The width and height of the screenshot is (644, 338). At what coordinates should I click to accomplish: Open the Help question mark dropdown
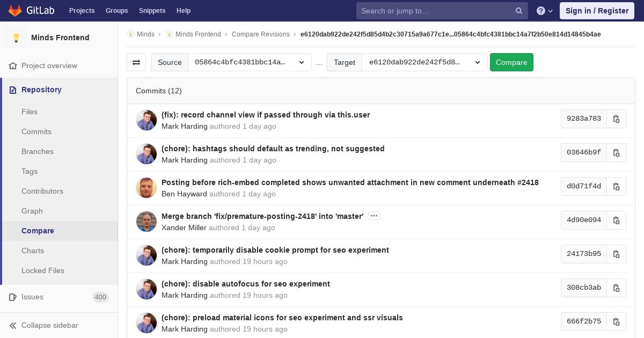tap(545, 11)
